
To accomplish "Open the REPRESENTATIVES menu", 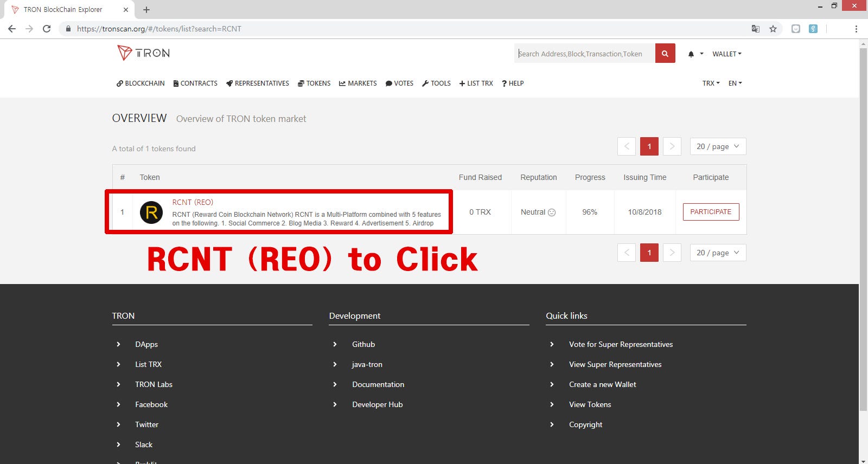I will click(x=258, y=83).
